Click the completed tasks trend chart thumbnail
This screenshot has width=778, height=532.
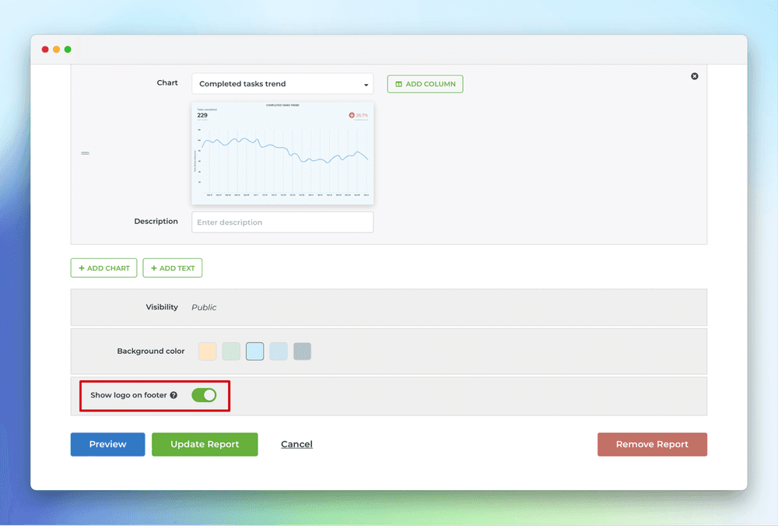pos(282,153)
